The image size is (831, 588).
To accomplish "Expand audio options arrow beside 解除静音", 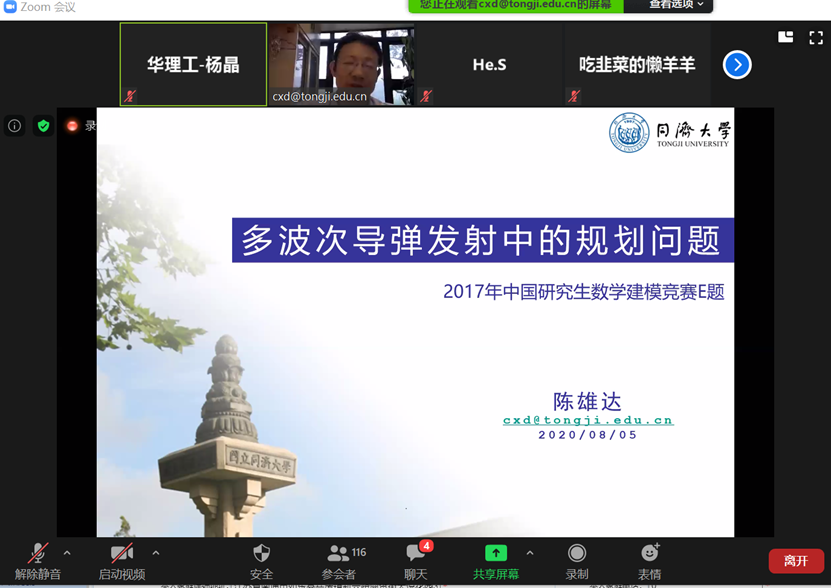I will 67,553.
